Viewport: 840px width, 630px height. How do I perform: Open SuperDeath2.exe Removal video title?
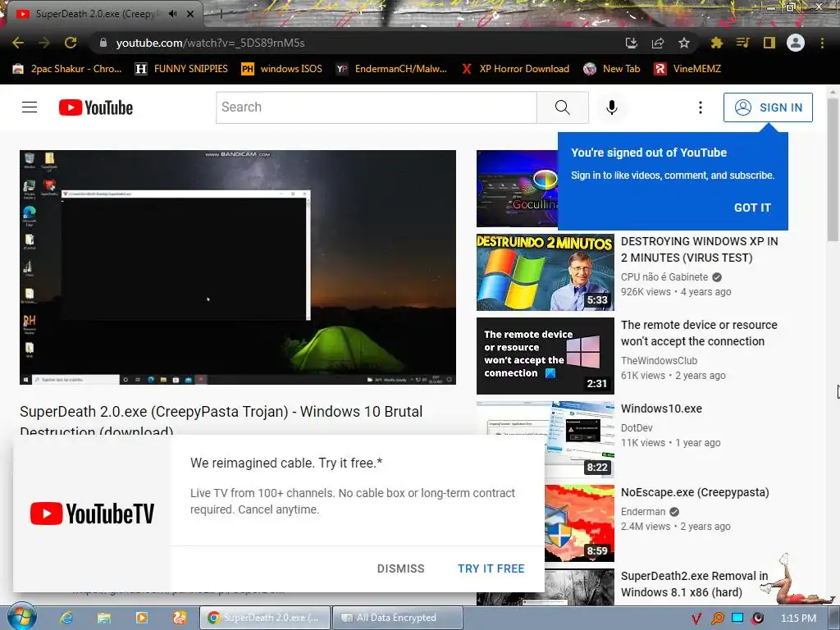click(x=694, y=584)
